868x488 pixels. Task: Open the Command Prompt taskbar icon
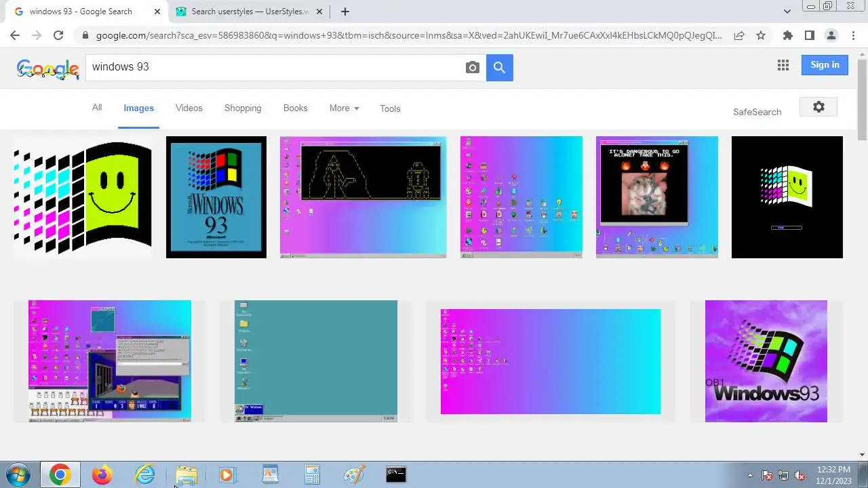pos(396,474)
